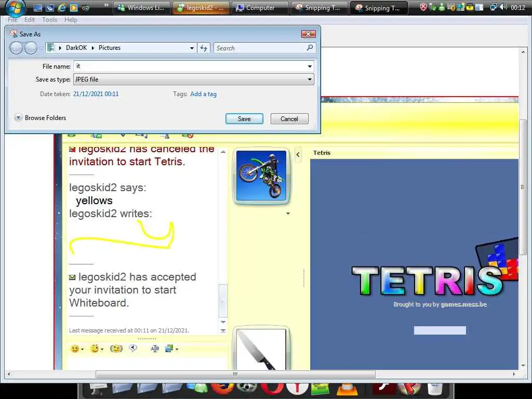Click the yellow handwriting drawing in chat
Screen dimensions: 532x399
122,237
